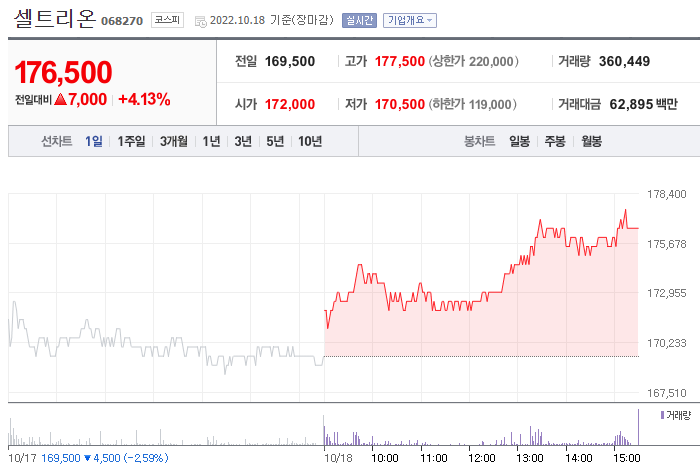Click the 167,510 y-axis label
Image resolution: width=700 pixels, height=473 pixels.
(x=667, y=393)
